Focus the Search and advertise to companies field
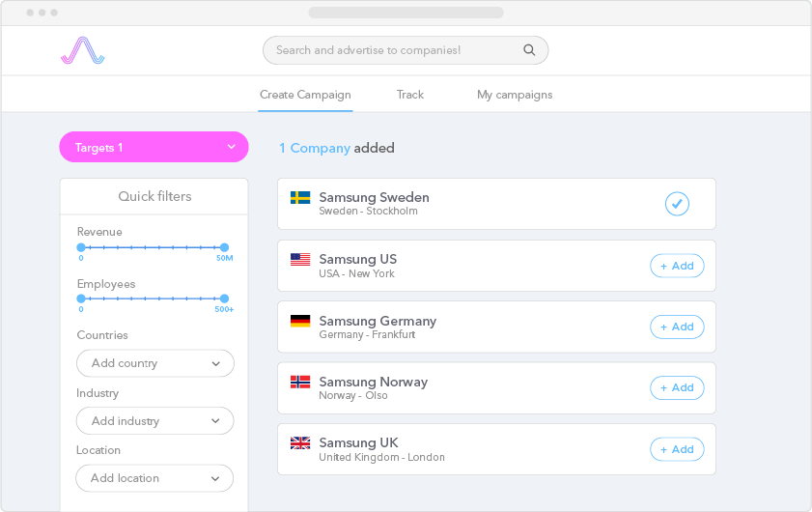 click(x=406, y=50)
